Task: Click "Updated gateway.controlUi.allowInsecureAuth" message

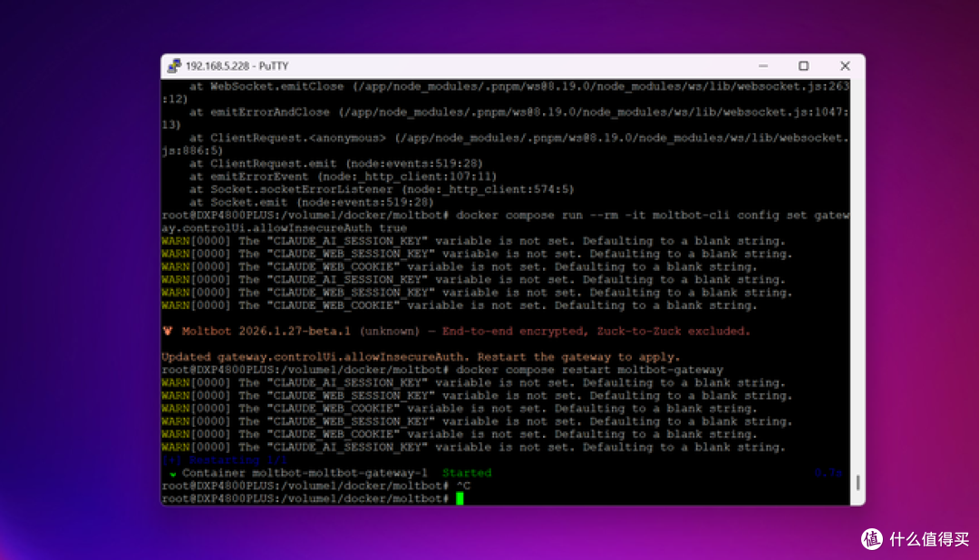Action: pyautogui.click(x=312, y=356)
